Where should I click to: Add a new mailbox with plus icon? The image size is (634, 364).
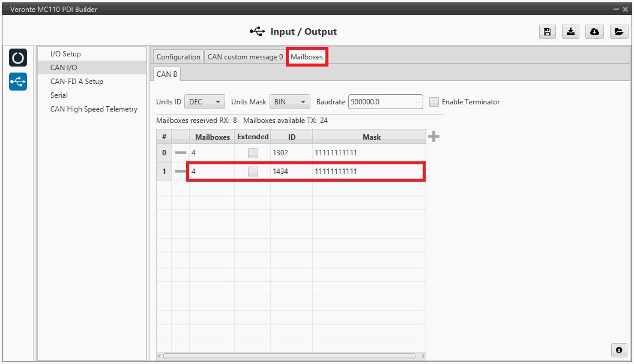(x=433, y=137)
